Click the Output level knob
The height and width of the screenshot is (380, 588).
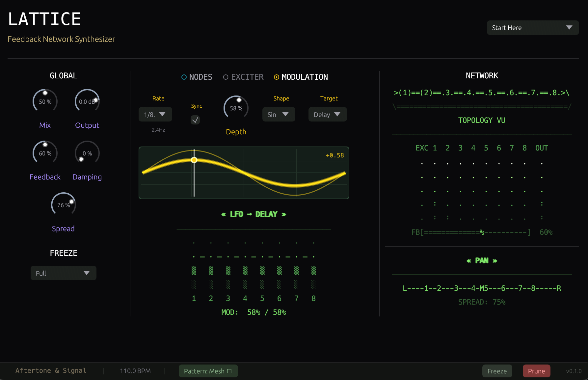87,101
